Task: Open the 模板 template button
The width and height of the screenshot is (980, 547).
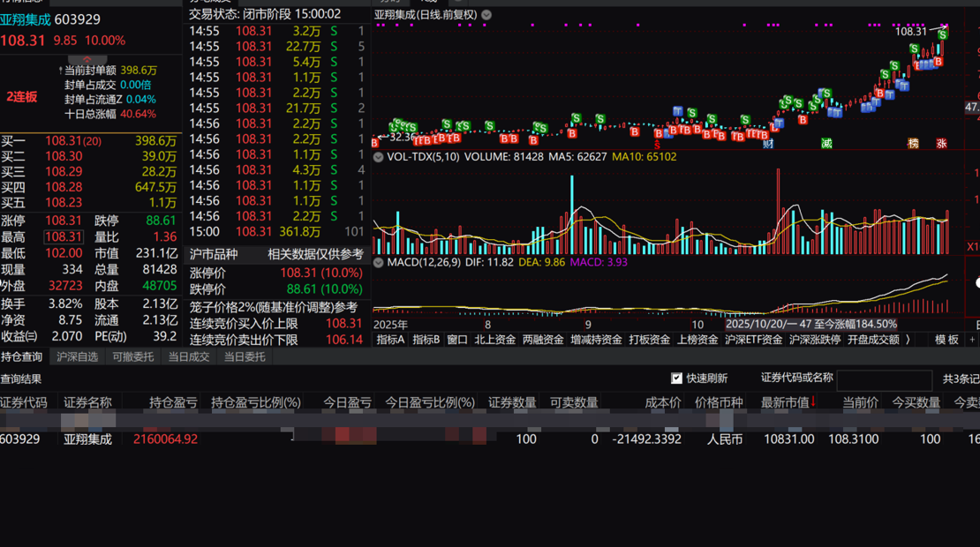Action: [x=946, y=340]
